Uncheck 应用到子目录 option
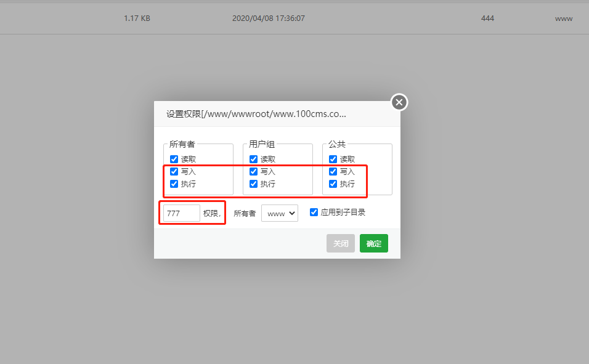 [x=314, y=212]
